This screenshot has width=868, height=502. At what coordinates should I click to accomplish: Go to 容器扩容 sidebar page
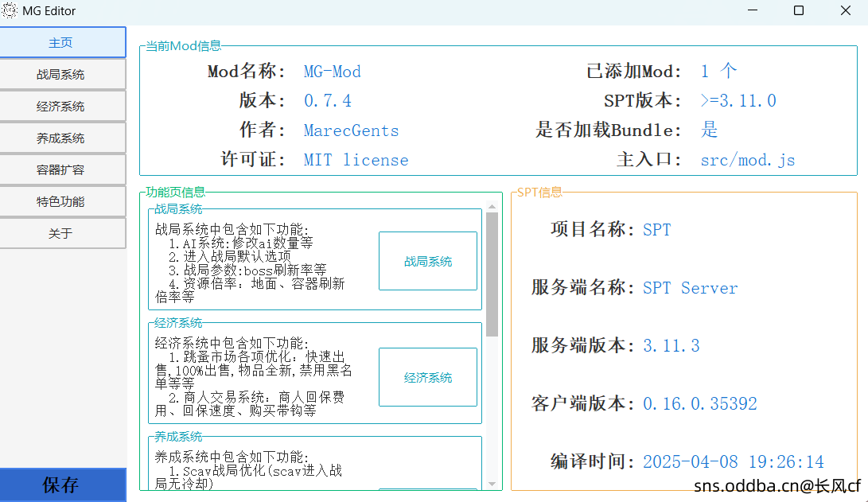[63, 170]
